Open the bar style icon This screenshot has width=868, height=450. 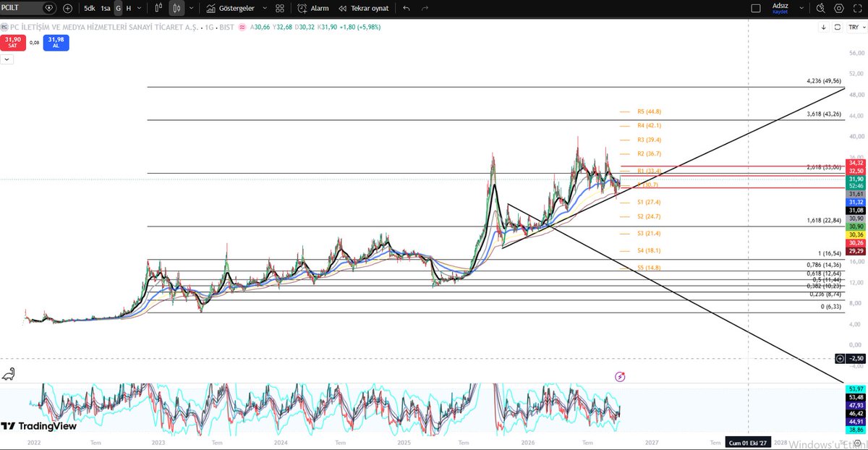pyautogui.click(x=158, y=9)
